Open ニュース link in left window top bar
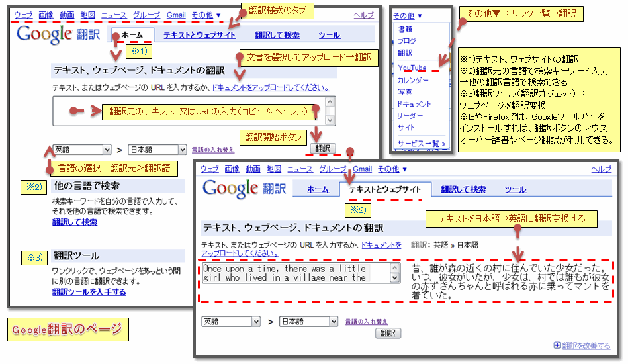Image resolution: width=628 pixels, height=364 pixels. pyautogui.click(x=114, y=15)
